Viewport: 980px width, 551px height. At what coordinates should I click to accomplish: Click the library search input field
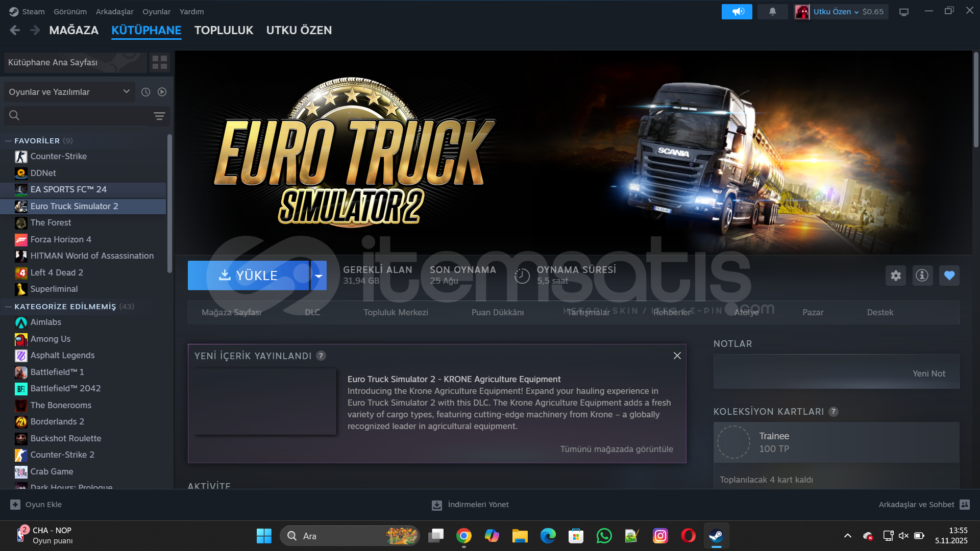click(x=84, y=116)
